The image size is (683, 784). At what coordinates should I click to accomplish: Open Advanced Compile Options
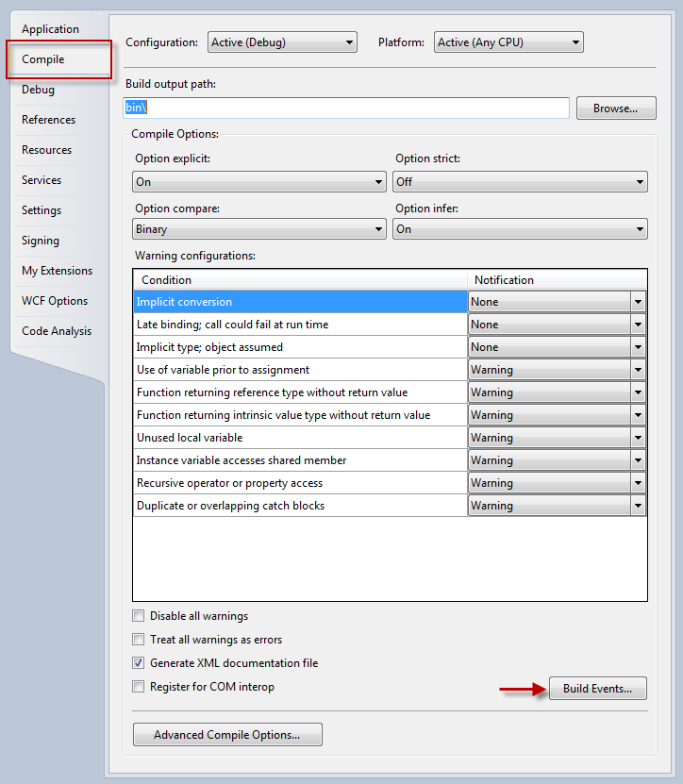227,734
